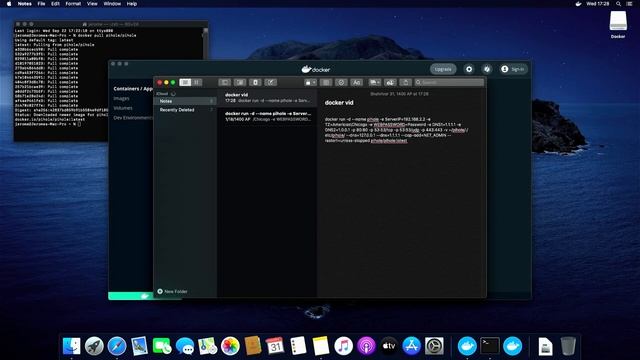Select the 'docker vid' note in list
The image size is (640, 360).
pyautogui.click(x=267, y=98)
